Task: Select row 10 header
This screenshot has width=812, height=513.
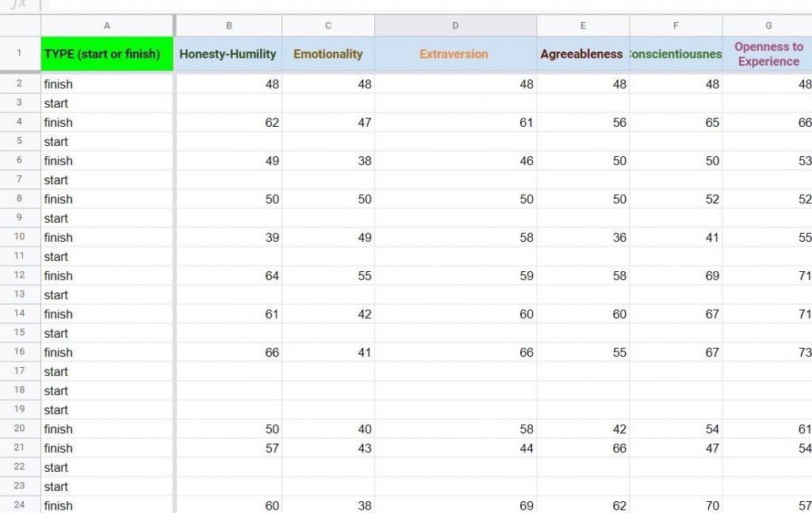Action: coord(20,236)
